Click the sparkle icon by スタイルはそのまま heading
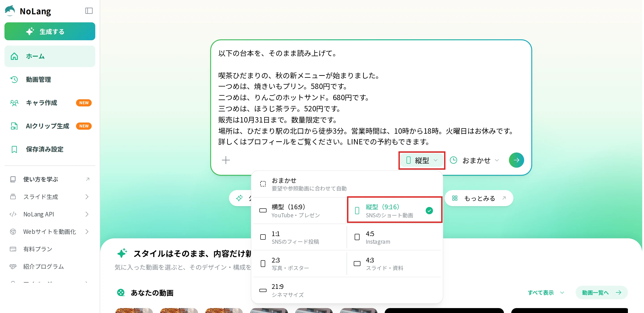 click(x=122, y=253)
